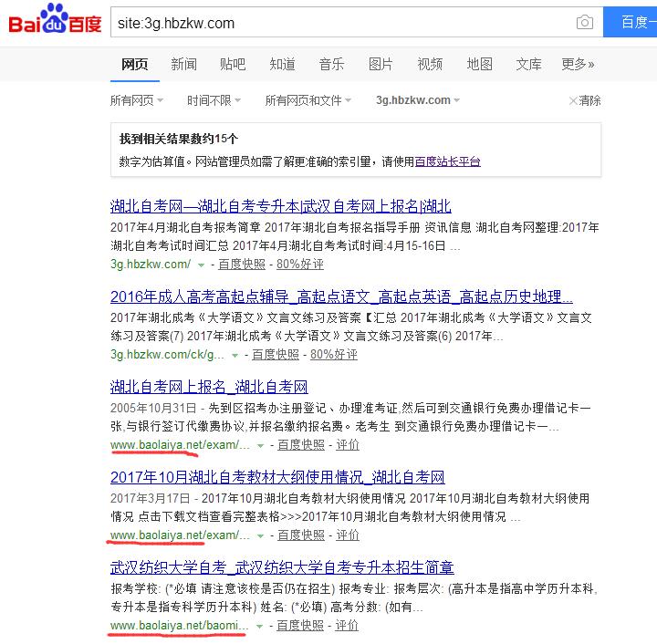Open the 百度站长平台 link

point(447,161)
